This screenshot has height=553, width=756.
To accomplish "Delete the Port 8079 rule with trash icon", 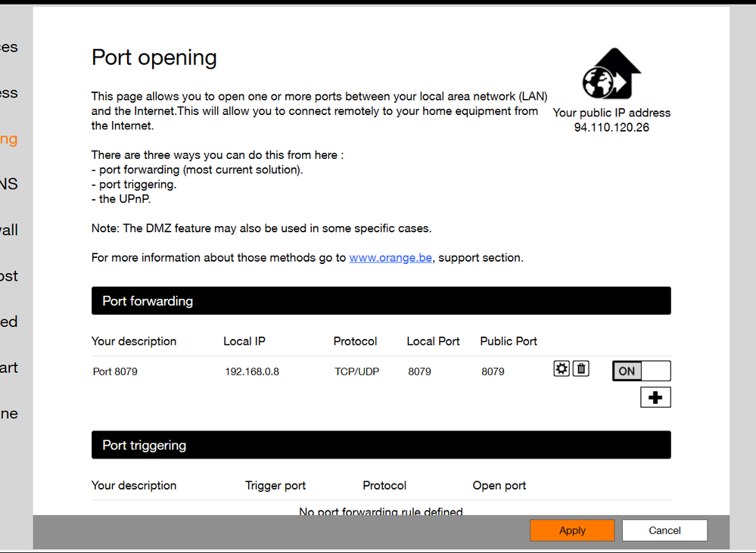I will coord(581,369).
